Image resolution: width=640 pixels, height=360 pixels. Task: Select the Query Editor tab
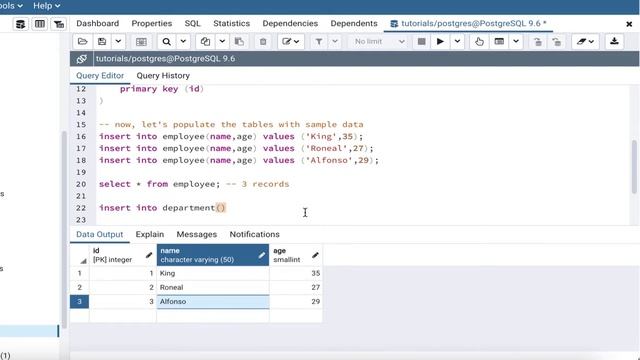[x=100, y=76]
